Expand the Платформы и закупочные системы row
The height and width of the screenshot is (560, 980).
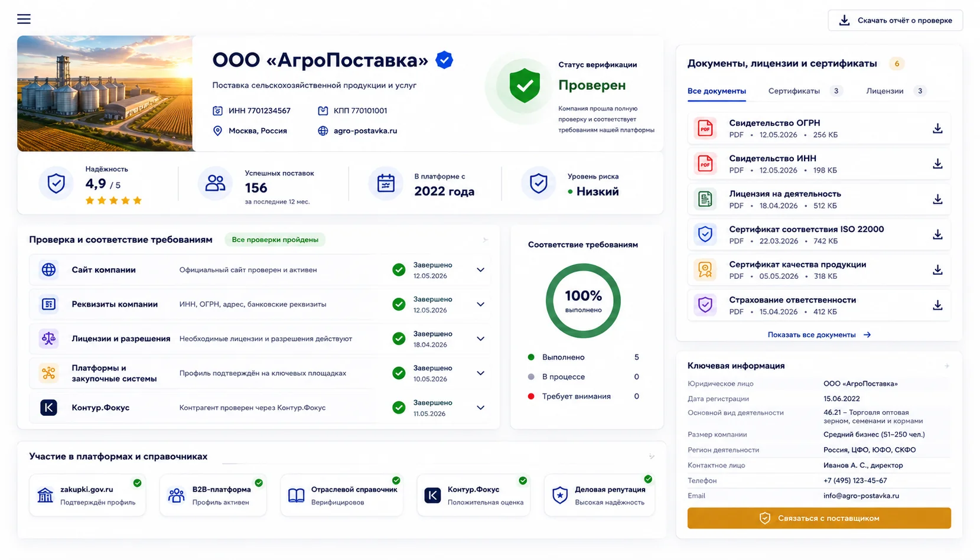click(480, 373)
